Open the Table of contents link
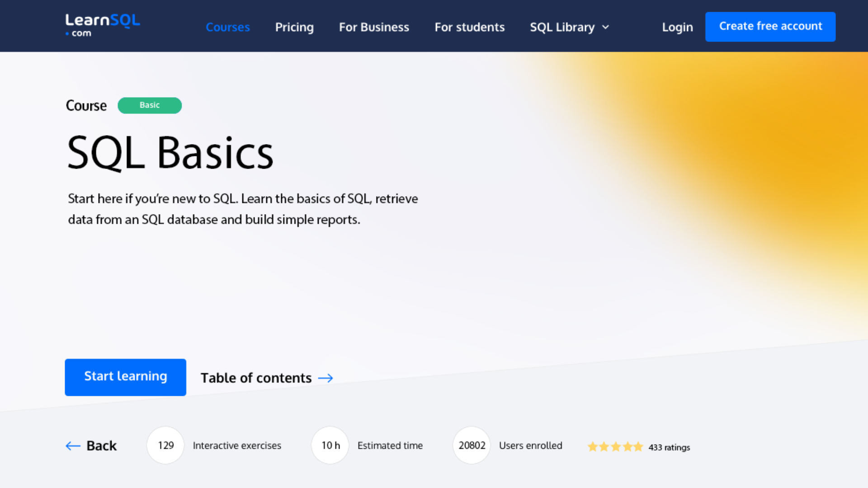This screenshot has width=868, height=488. (x=267, y=378)
